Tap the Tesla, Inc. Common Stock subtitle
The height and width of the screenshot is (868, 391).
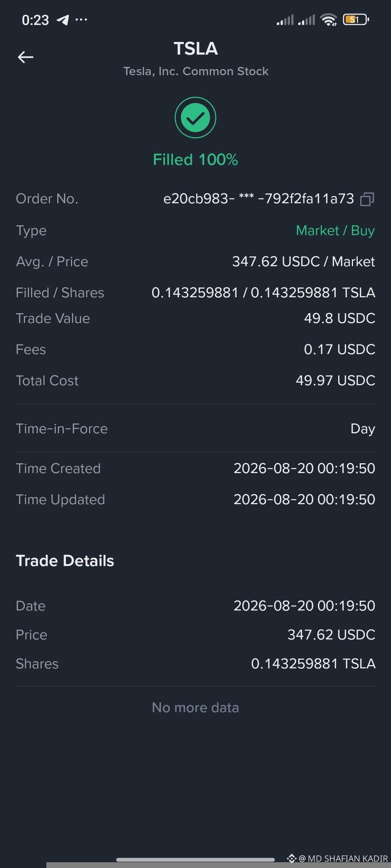coord(196,71)
